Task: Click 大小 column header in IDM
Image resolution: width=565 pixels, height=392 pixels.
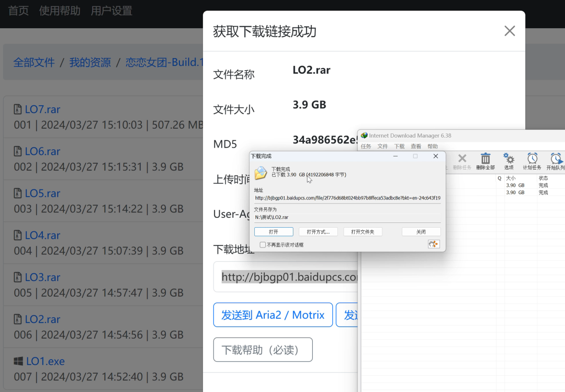Action: (x=511, y=178)
